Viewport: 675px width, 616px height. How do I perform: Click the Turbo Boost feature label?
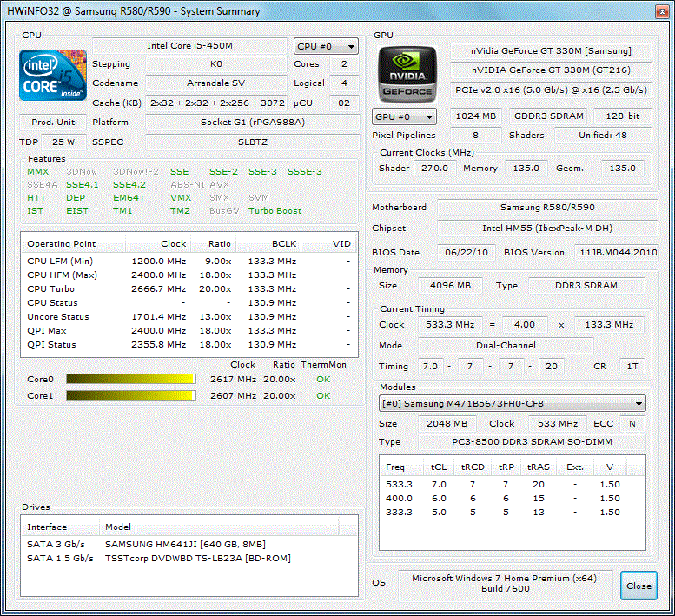point(275,210)
